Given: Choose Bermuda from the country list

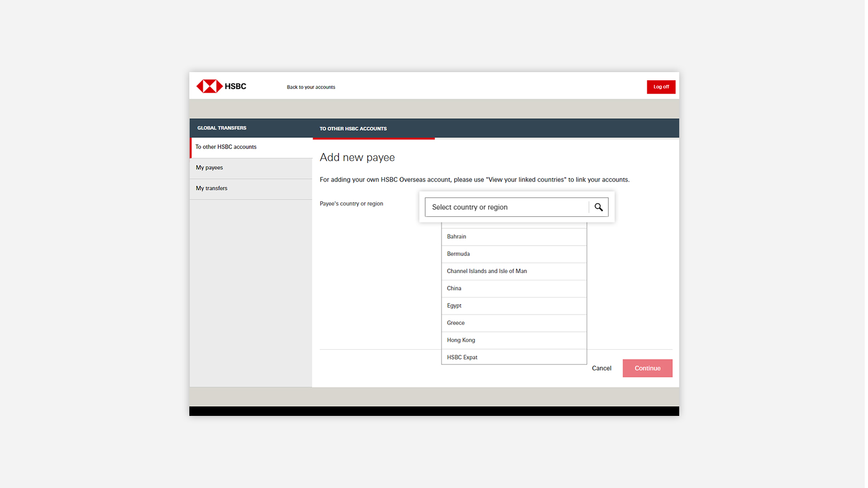Looking at the screenshot, I should (514, 254).
